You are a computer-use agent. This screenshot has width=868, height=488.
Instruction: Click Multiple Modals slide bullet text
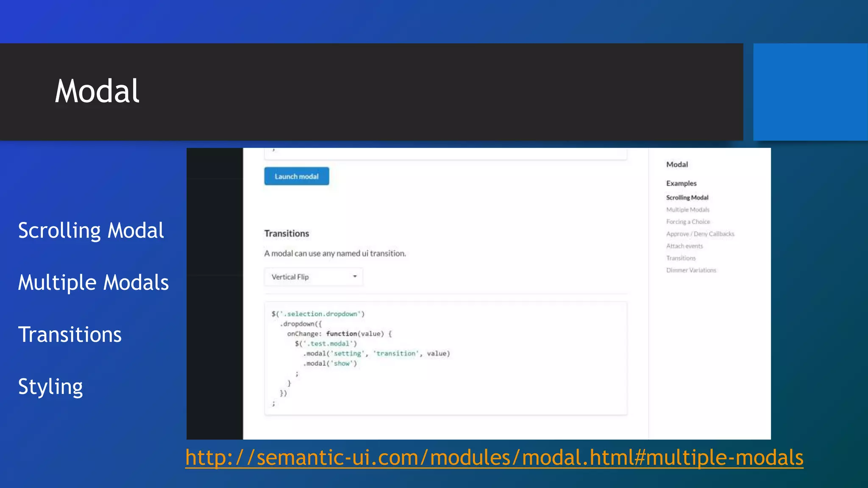[x=93, y=283]
